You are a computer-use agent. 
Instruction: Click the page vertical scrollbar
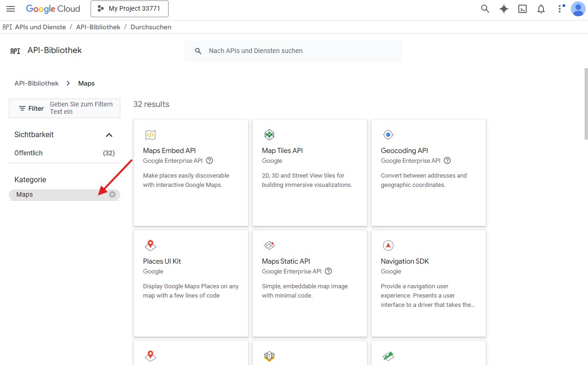tap(586, 104)
